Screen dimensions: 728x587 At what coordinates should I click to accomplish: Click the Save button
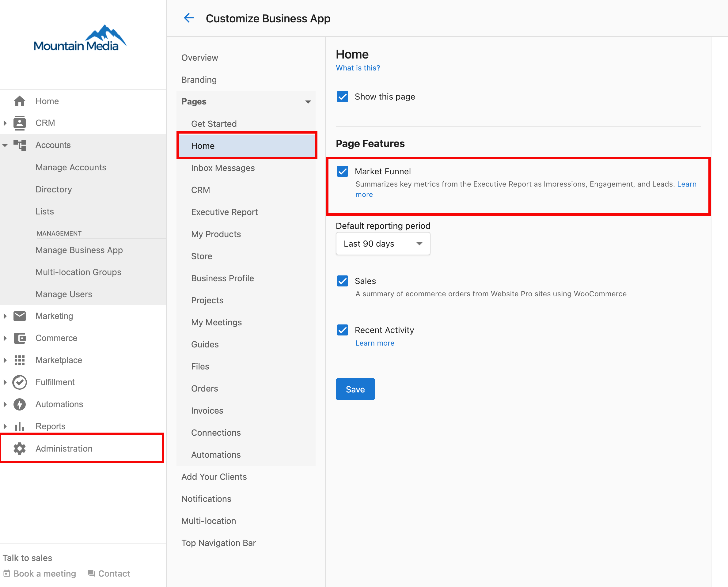(x=355, y=389)
